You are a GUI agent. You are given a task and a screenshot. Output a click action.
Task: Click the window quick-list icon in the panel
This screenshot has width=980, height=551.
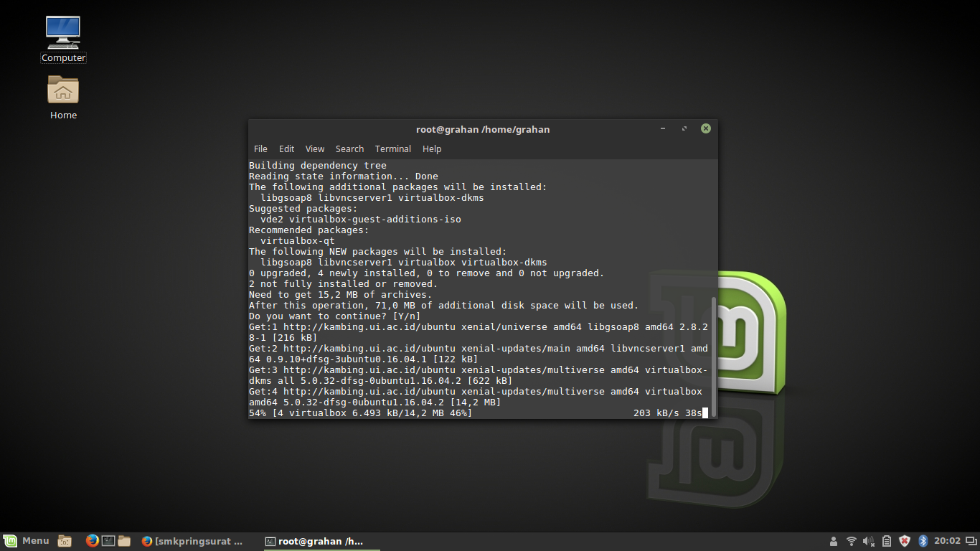tap(971, 541)
